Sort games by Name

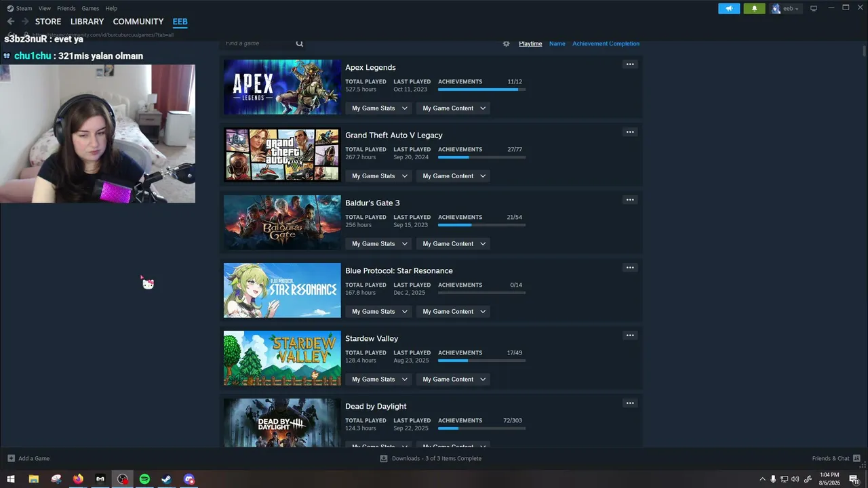tap(557, 43)
